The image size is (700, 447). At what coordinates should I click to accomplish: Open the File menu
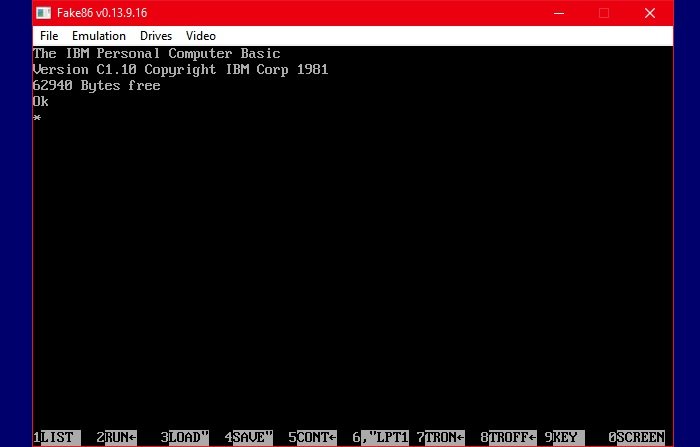pyautogui.click(x=49, y=36)
